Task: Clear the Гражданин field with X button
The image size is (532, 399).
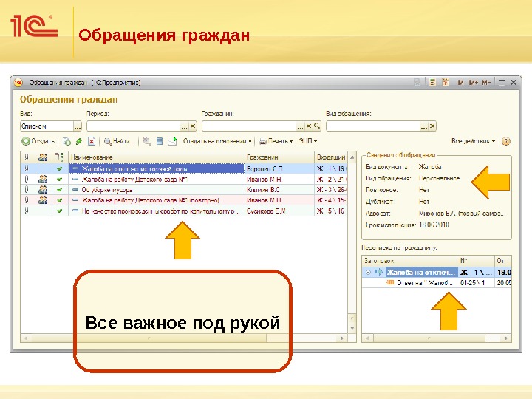Action: [308, 126]
